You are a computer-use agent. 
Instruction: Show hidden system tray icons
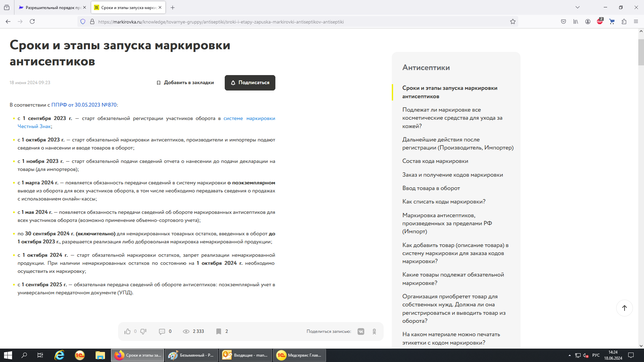pos(569,355)
